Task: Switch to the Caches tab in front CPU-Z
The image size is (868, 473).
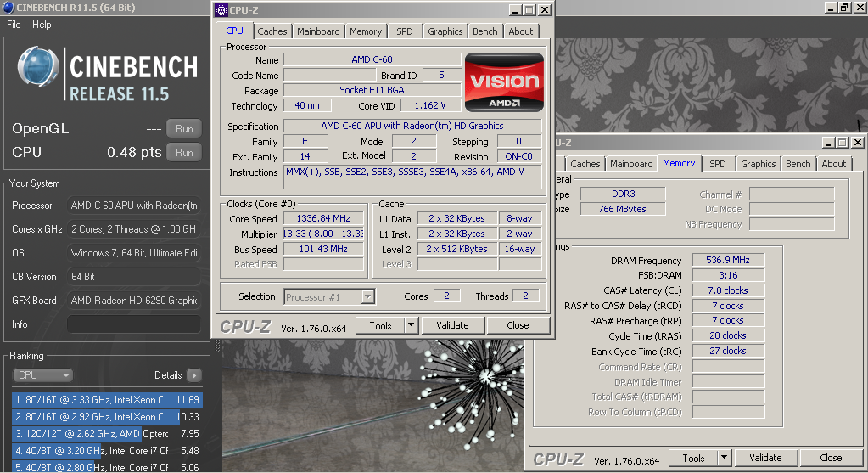Action: [272, 31]
